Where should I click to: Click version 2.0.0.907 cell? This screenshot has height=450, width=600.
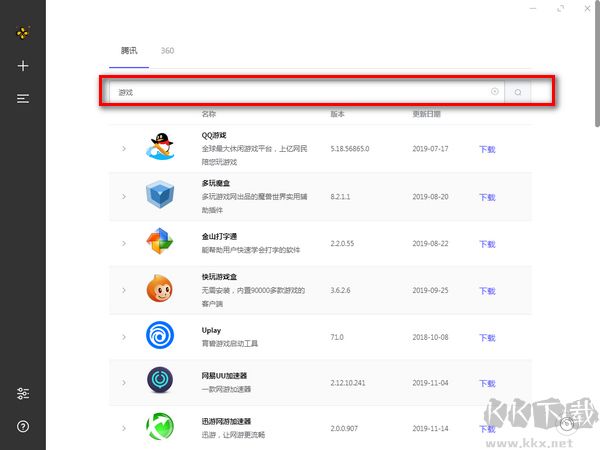click(344, 429)
